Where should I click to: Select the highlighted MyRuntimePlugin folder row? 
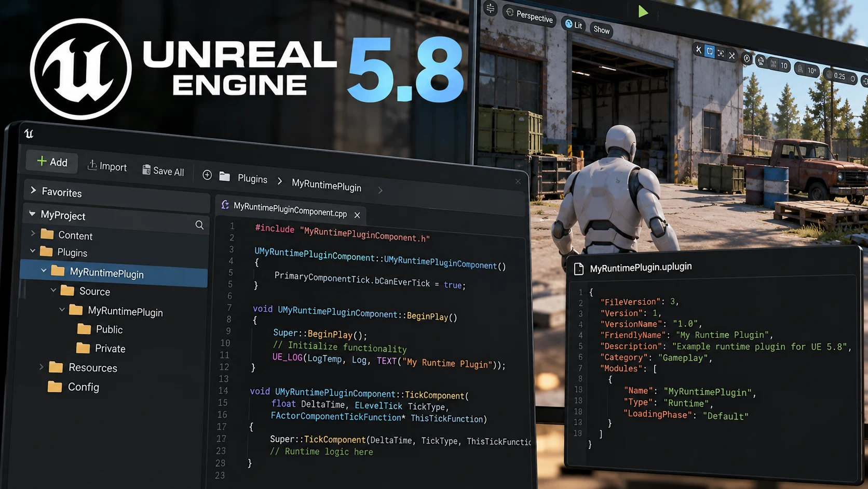pos(114,273)
